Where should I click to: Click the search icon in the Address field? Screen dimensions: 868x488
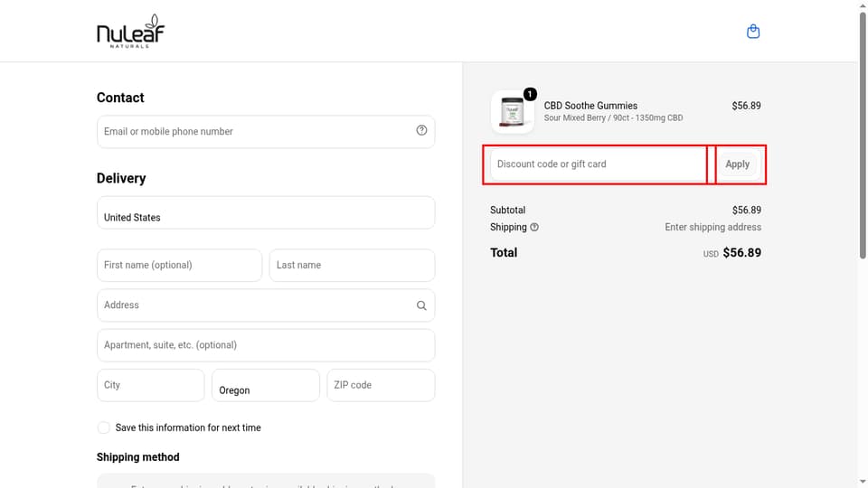pyautogui.click(x=421, y=305)
